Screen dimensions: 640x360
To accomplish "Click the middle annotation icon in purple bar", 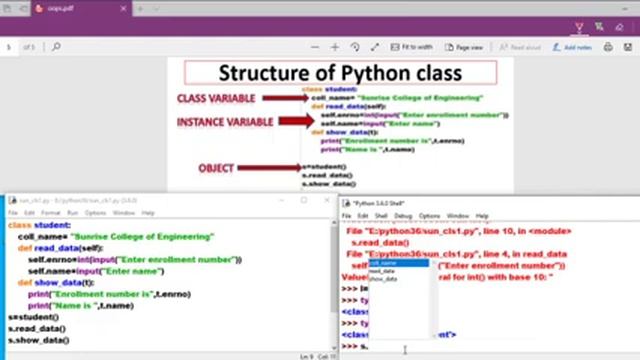I will pos(599,27).
